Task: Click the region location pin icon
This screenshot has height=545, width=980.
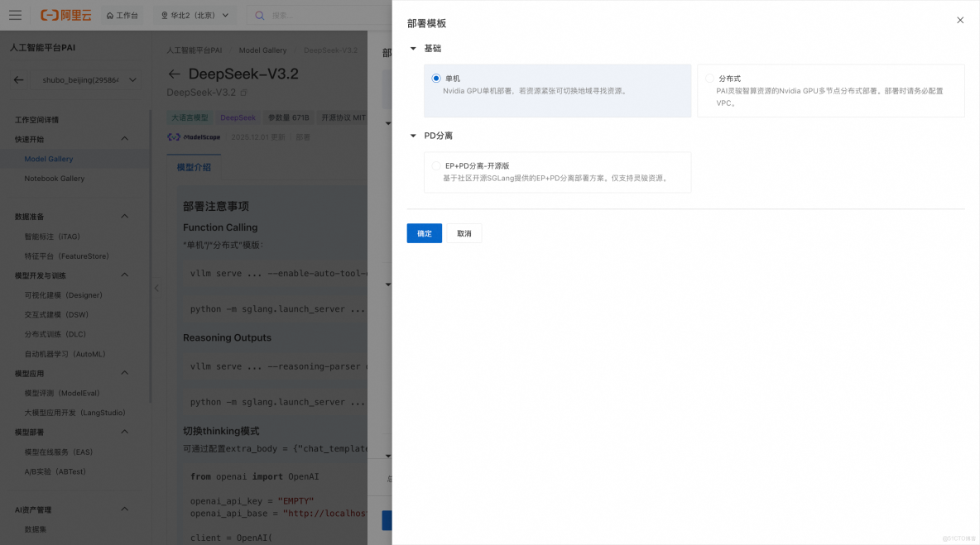Action: pyautogui.click(x=164, y=15)
